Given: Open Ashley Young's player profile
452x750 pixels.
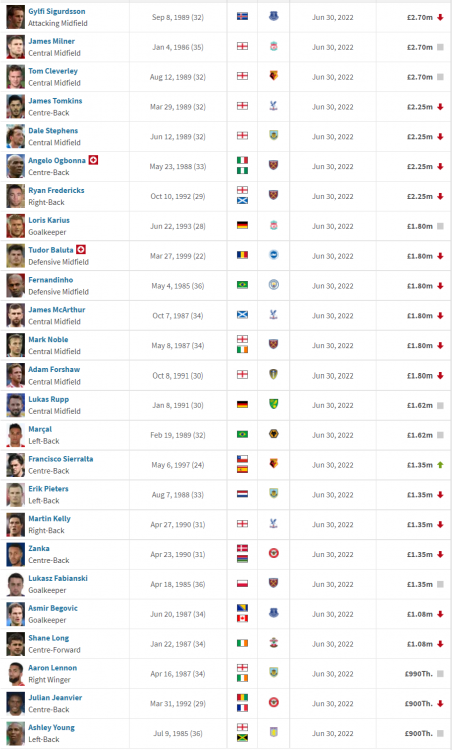Looking at the screenshot, I should (x=51, y=728).
